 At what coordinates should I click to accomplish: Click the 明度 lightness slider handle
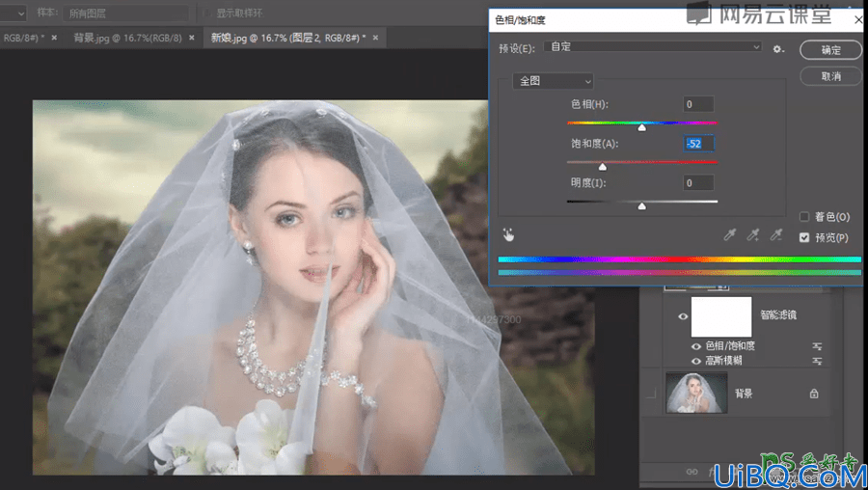click(641, 206)
